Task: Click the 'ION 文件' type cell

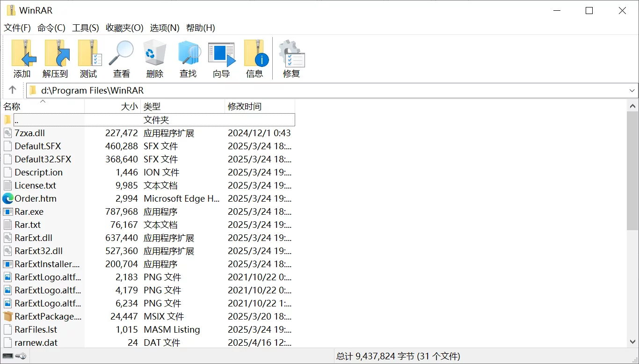Action: [161, 172]
